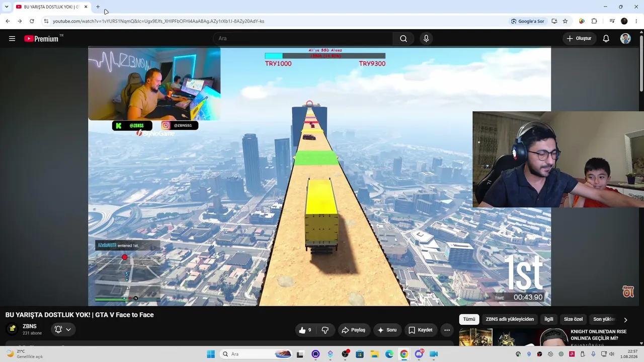The width and height of the screenshot is (644, 362).
Task: Reload the page with the refresh icon
Action: [32, 21]
